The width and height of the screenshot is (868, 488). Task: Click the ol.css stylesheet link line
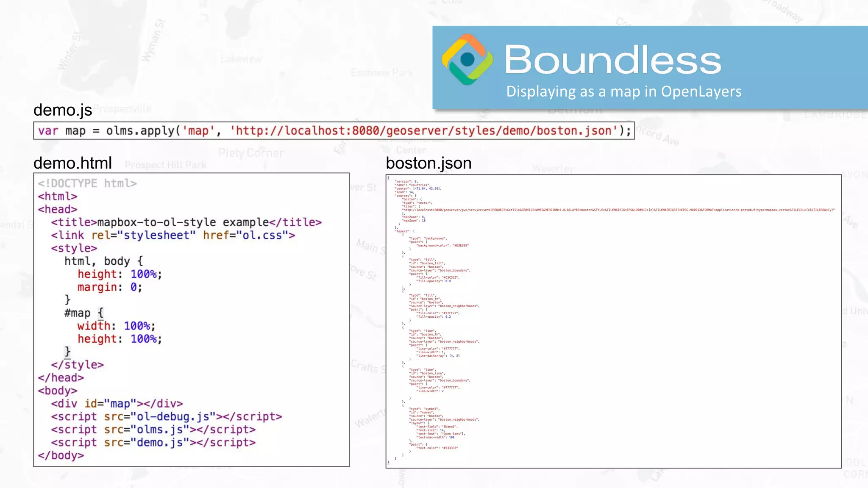(173, 235)
